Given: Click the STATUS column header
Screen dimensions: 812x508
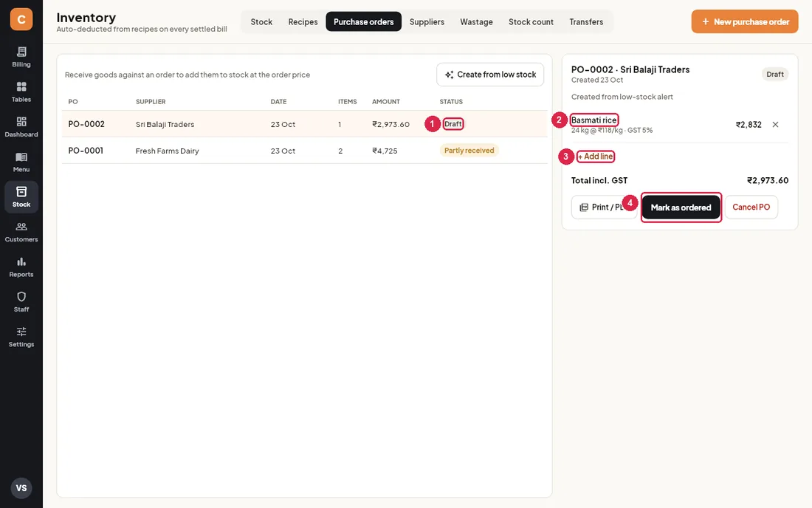Looking at the screenshot, I should pos(451,101).
